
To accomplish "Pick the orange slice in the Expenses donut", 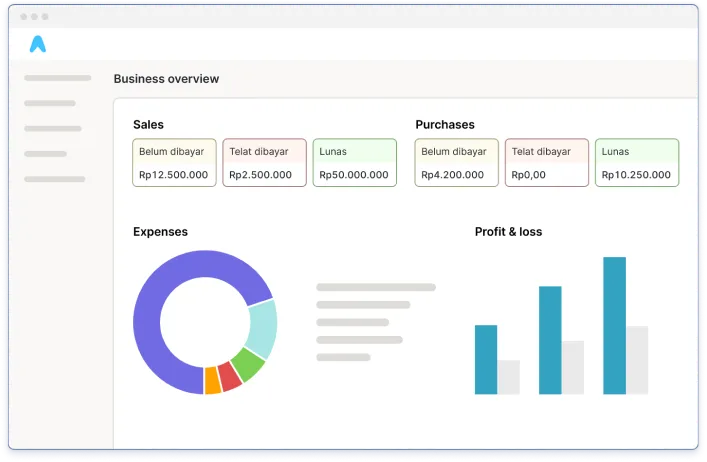I will 212,381.
